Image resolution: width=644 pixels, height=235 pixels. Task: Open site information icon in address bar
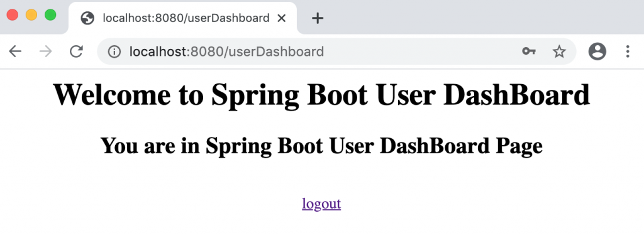click(x=114, y=52)
